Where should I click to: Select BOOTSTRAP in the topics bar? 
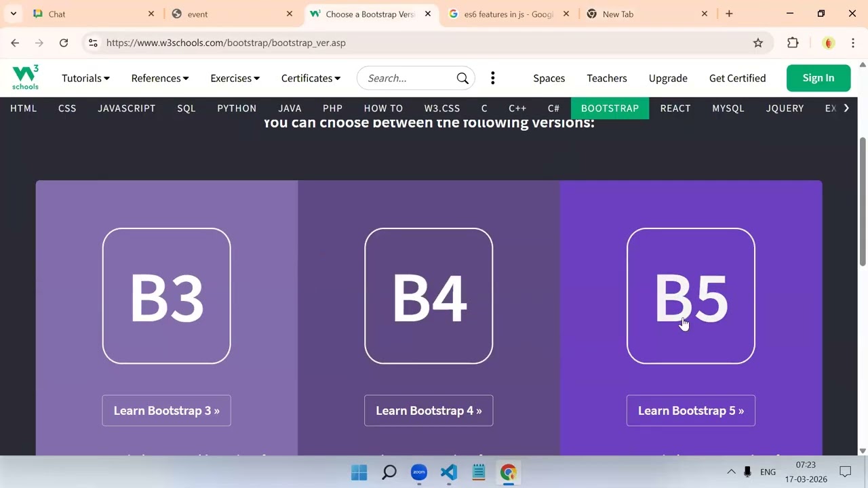click(610, 108)
